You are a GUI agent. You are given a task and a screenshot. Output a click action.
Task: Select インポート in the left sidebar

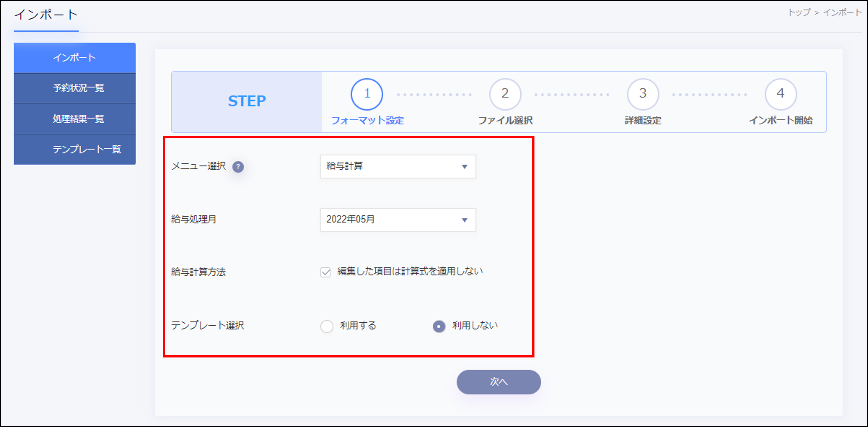coord(75,57)
